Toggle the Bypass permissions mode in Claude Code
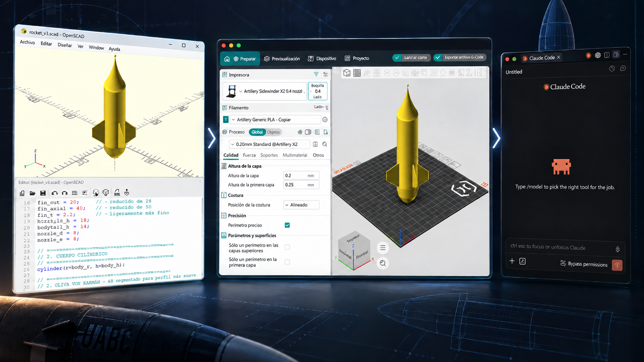The image size is (644, 362). (584, 264)
